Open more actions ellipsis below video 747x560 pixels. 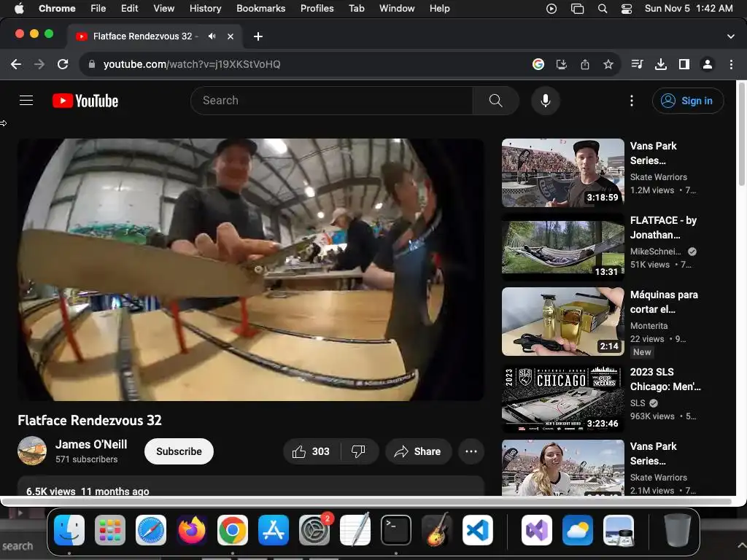pyautogui.click(x=471, y=451)
